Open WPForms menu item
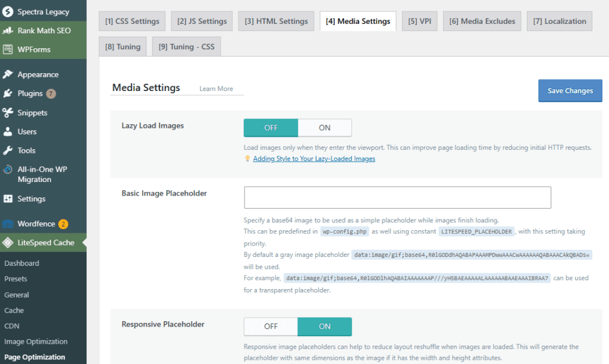The height and width of the screenshot is (364, 609). point(43,49)
